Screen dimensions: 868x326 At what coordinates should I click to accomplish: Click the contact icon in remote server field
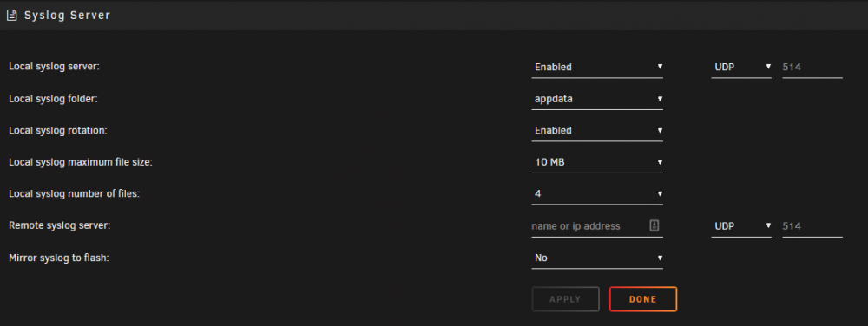[654, 225]
